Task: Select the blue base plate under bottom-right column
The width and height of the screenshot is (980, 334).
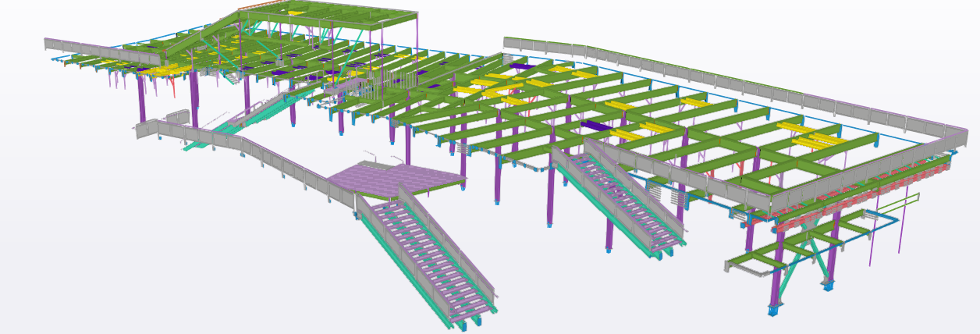Action: click(x=773, y=311)
